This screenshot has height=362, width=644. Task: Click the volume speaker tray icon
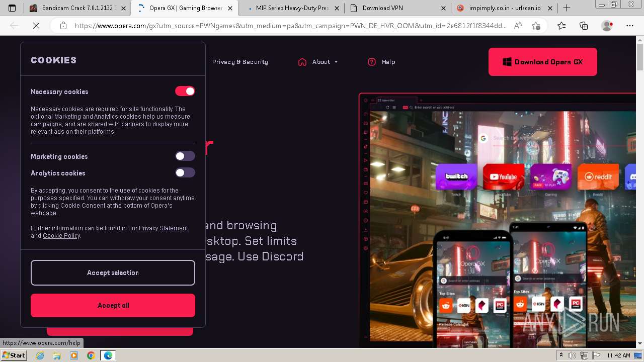pyautogui.click(x=572, y=355)
